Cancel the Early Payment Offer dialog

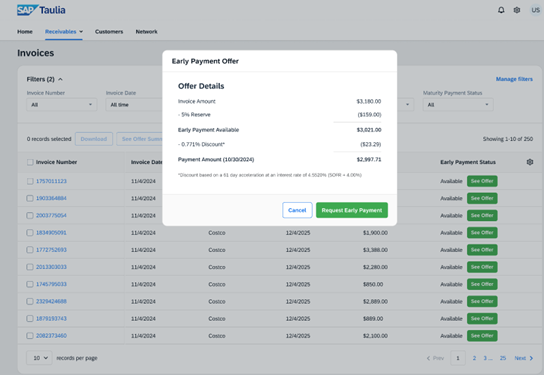297,210
